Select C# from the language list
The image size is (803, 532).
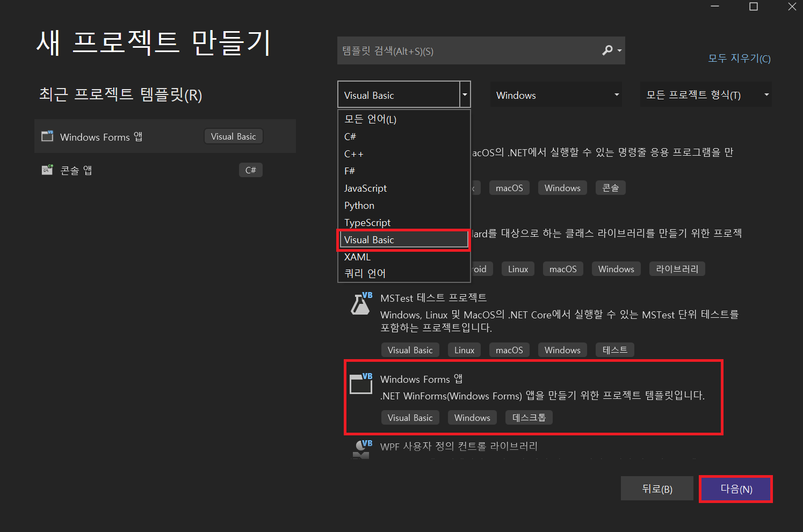pos(404,136)
